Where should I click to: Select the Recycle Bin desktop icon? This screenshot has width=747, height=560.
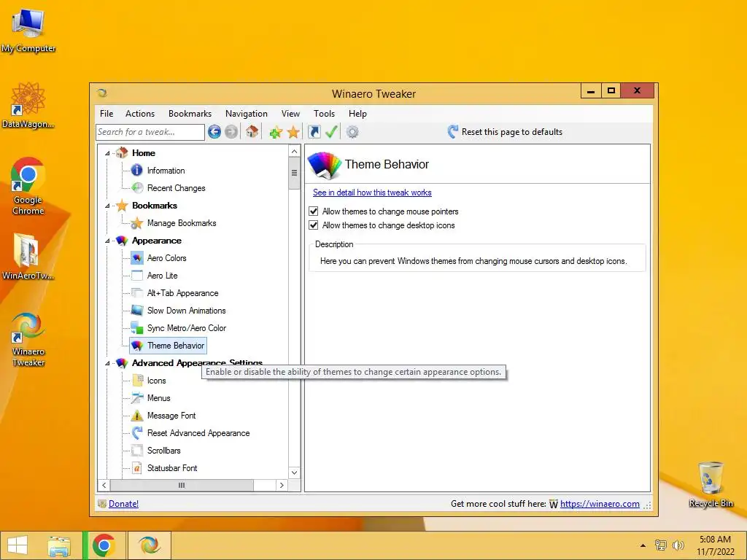coord(711,485)
